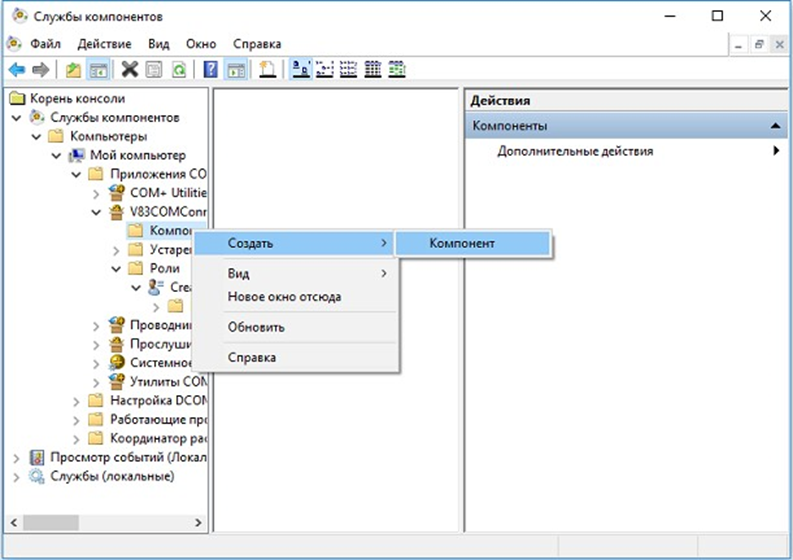Switch to small icons view
This screenshot has width=793, height=560.
[325, 69]
